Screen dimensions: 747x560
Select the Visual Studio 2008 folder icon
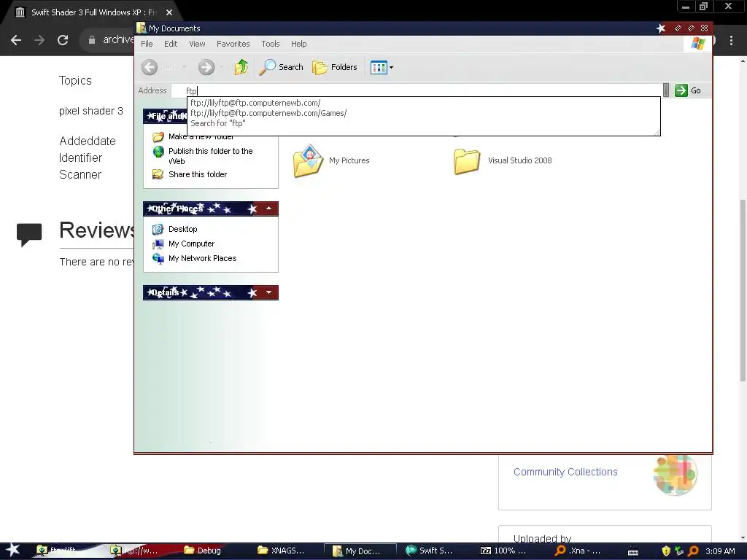click(x=467, y=162)
